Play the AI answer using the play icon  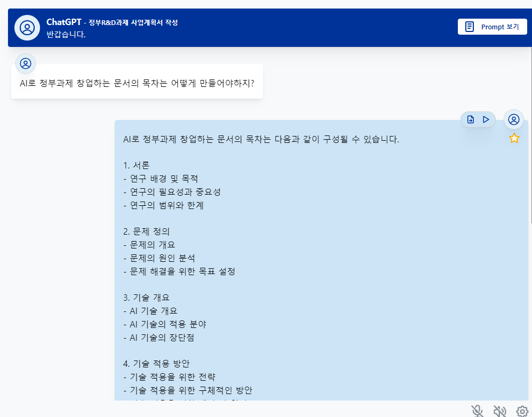pyautogui.click(x=486, y=119)
